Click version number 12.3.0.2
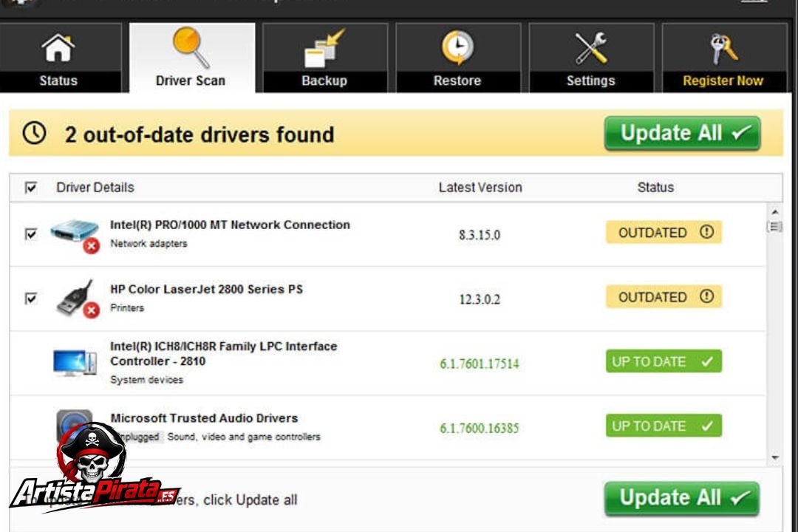Image resolution: width=798 pixels, height=532 pixels. tap(480, 299)
